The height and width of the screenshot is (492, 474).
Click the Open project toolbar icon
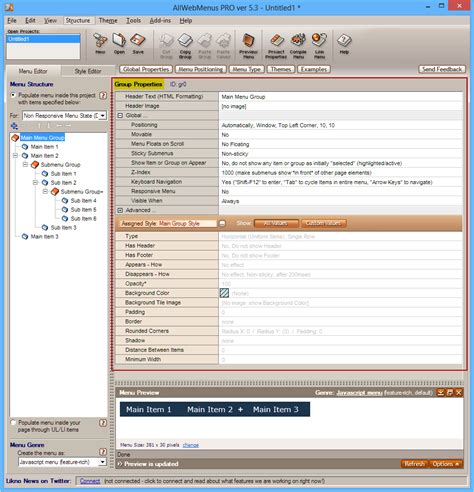(119, 43)
